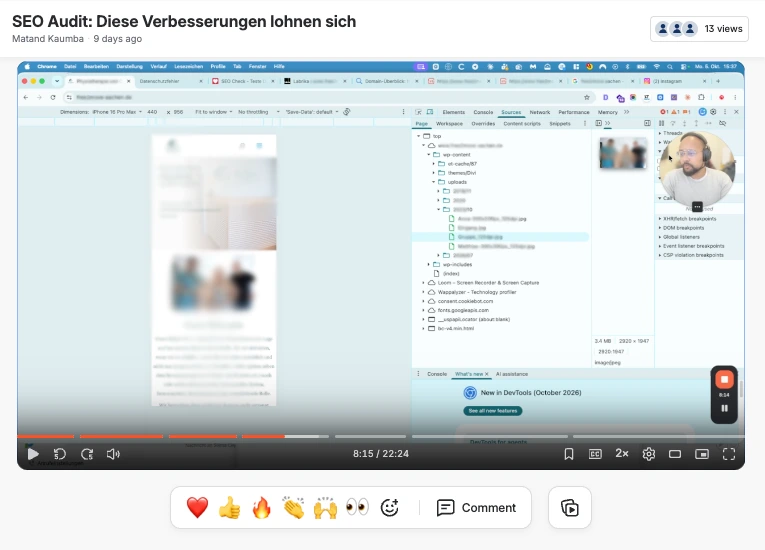Open the Datei menu in the macOS menu bar

click(70, 66)
